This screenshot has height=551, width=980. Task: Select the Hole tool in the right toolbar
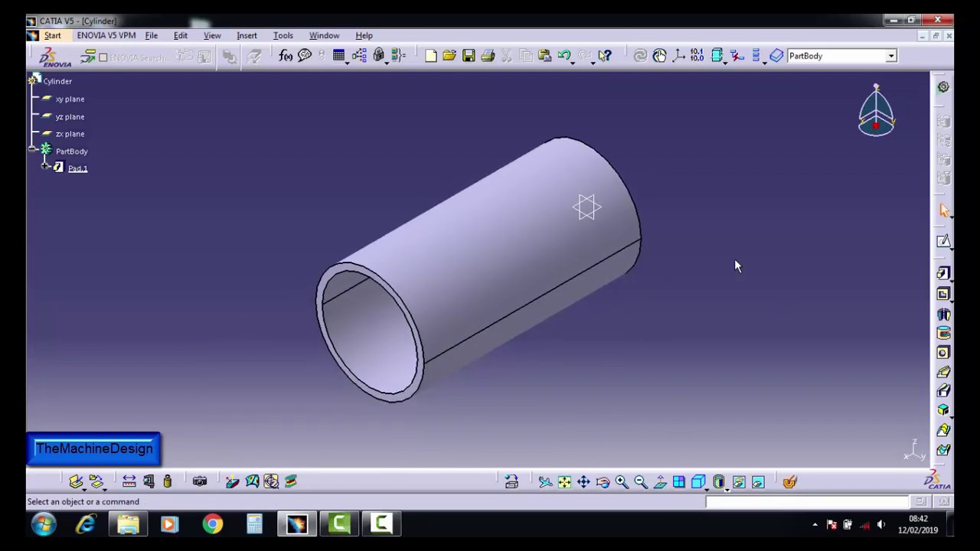pos(943,353)
